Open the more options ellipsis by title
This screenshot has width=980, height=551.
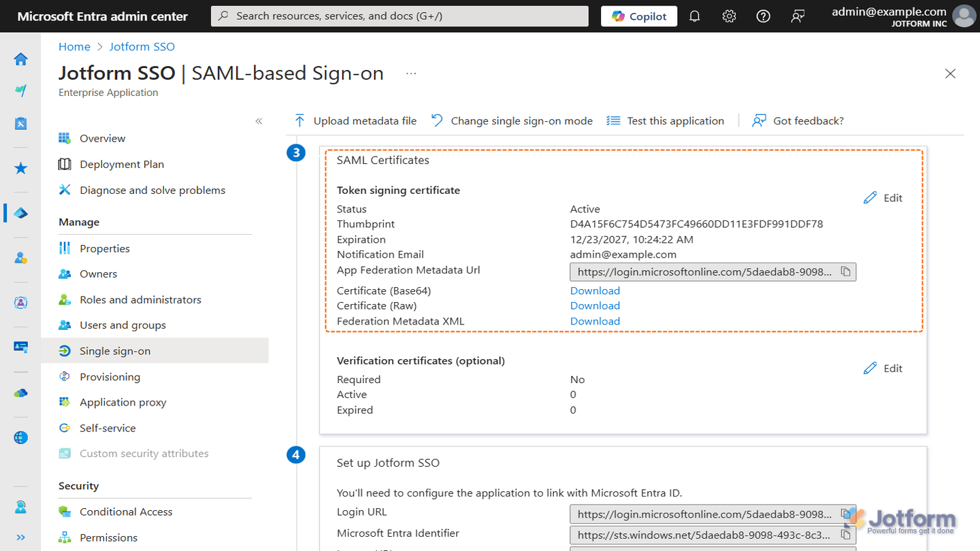click(x=411, y=73)
